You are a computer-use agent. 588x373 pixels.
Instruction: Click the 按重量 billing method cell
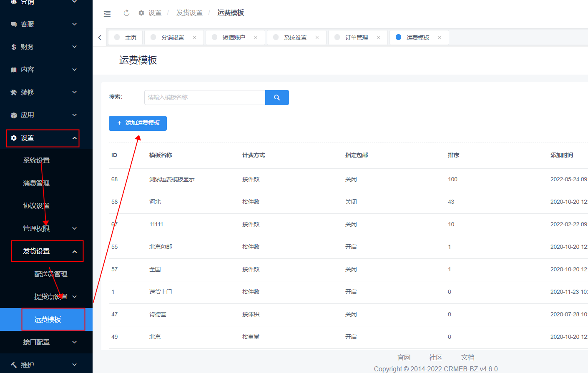(x=251, y=337)
